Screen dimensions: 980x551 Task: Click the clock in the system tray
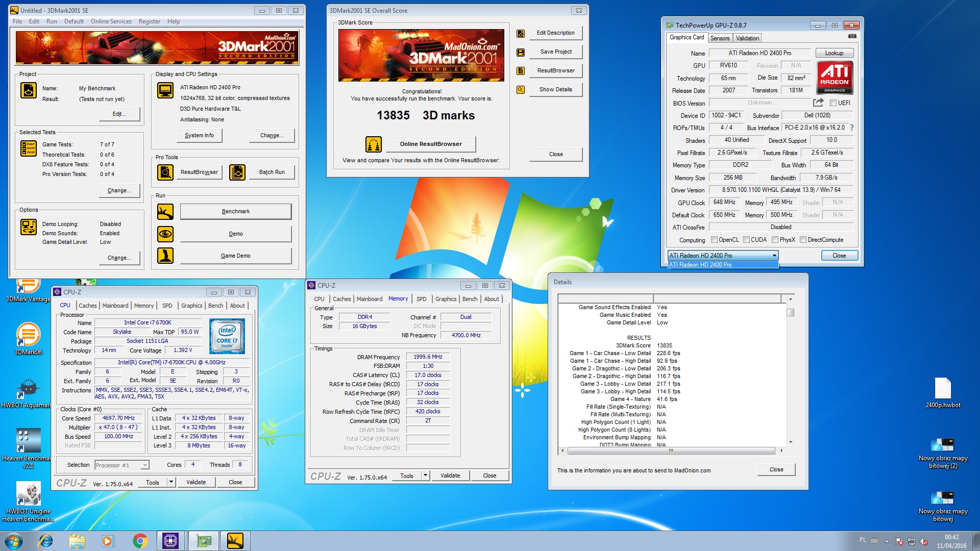[x=951, y=541]
